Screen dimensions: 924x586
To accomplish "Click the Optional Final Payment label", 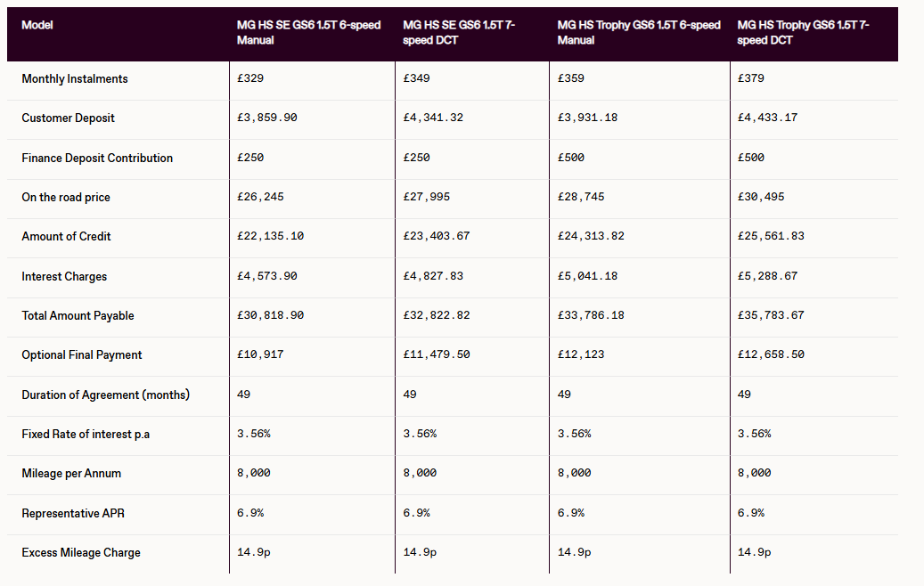I will (x=82, y=355).
